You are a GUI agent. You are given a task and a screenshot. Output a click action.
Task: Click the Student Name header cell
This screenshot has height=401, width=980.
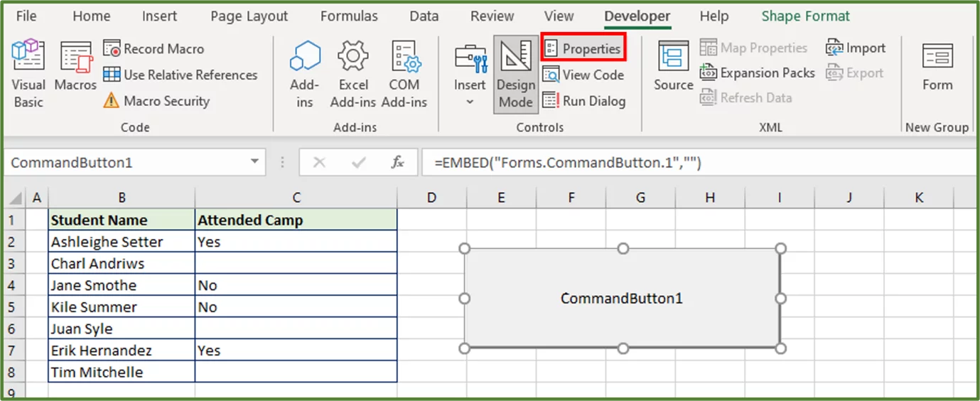(122, 220)
